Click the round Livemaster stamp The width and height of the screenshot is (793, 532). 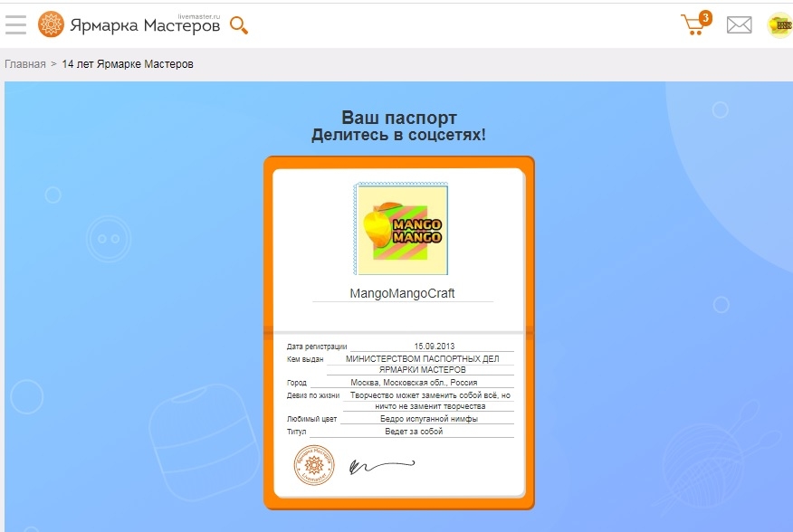tap(314, 465)
